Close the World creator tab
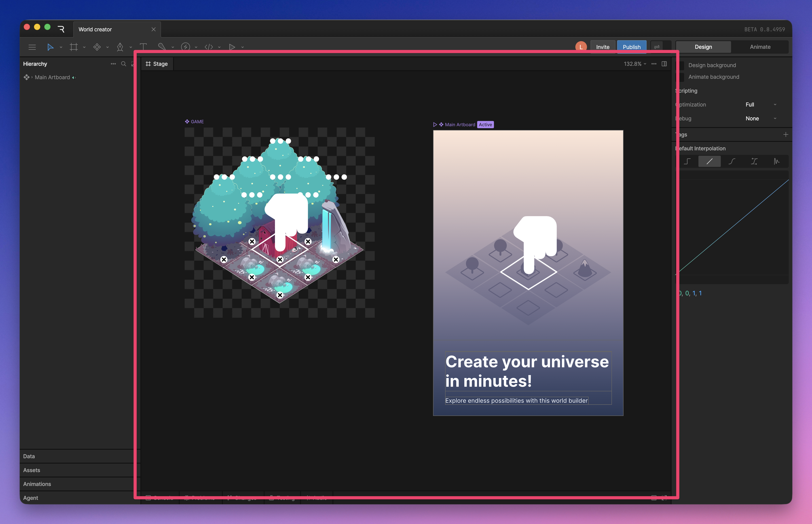 [x=154, y=29]
